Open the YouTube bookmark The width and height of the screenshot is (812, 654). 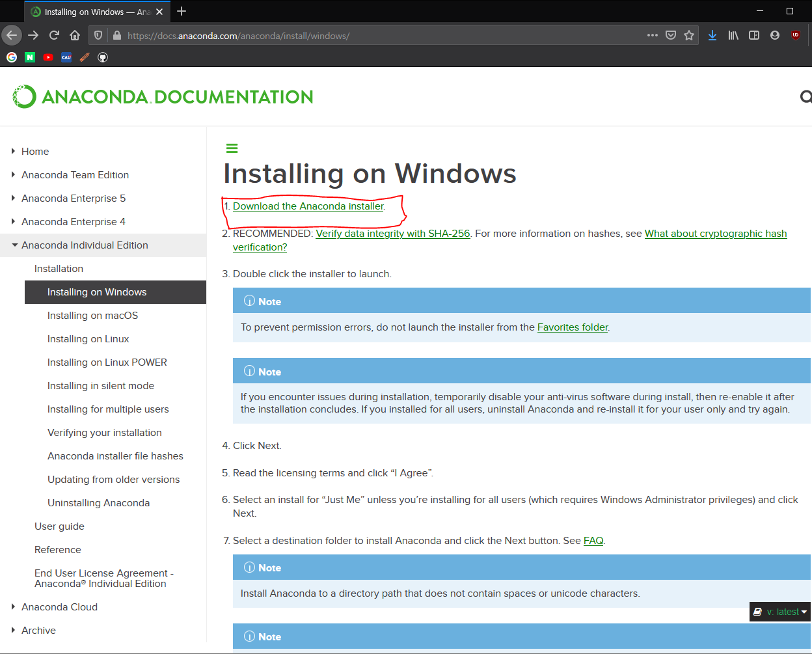48,57
